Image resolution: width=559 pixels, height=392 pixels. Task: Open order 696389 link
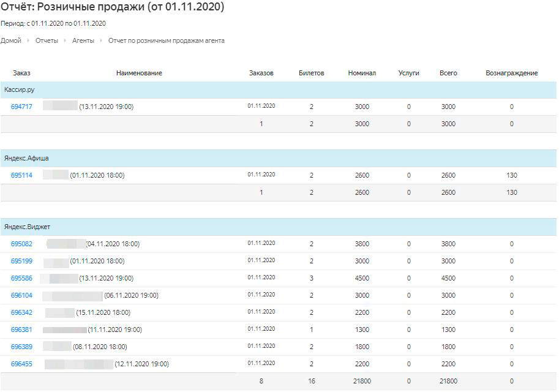coord(21,347)
